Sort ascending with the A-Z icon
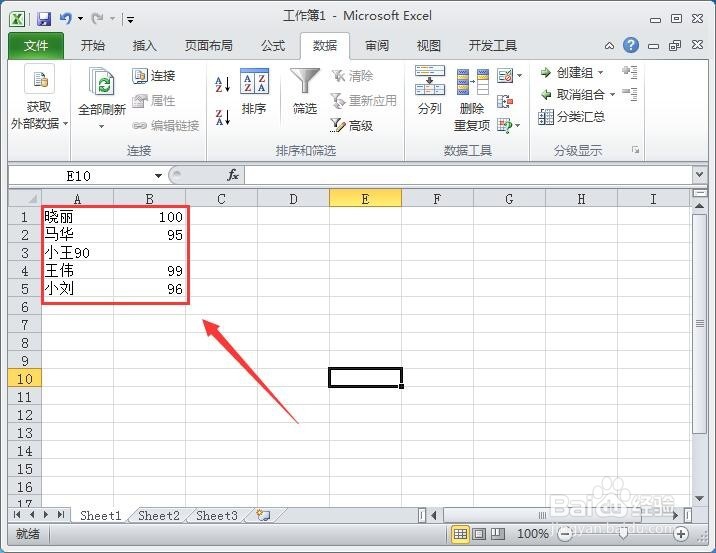Viewport: 716px width, 553px height. 222,84
